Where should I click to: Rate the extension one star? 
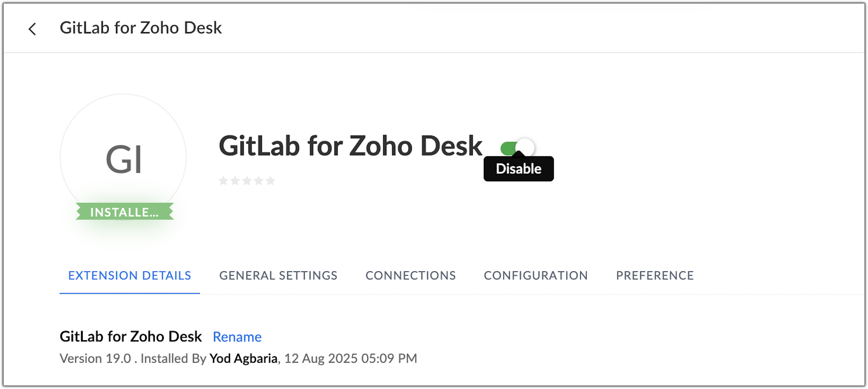pyautogui.click(x=223, y=181)
